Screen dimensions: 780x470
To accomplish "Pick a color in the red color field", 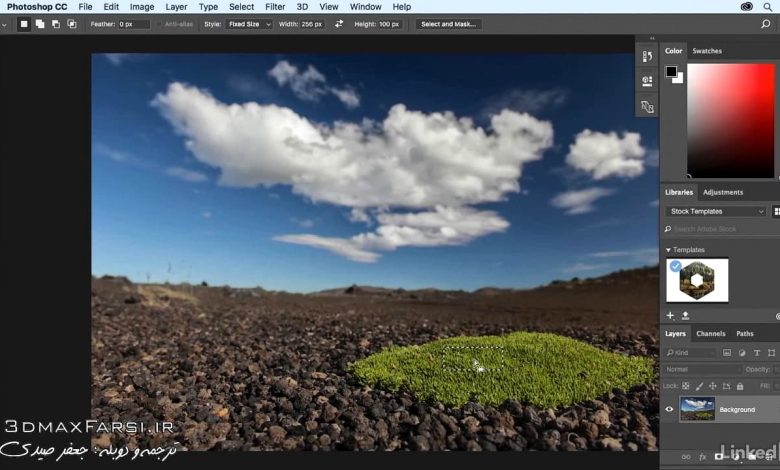I will coord(731,120).
